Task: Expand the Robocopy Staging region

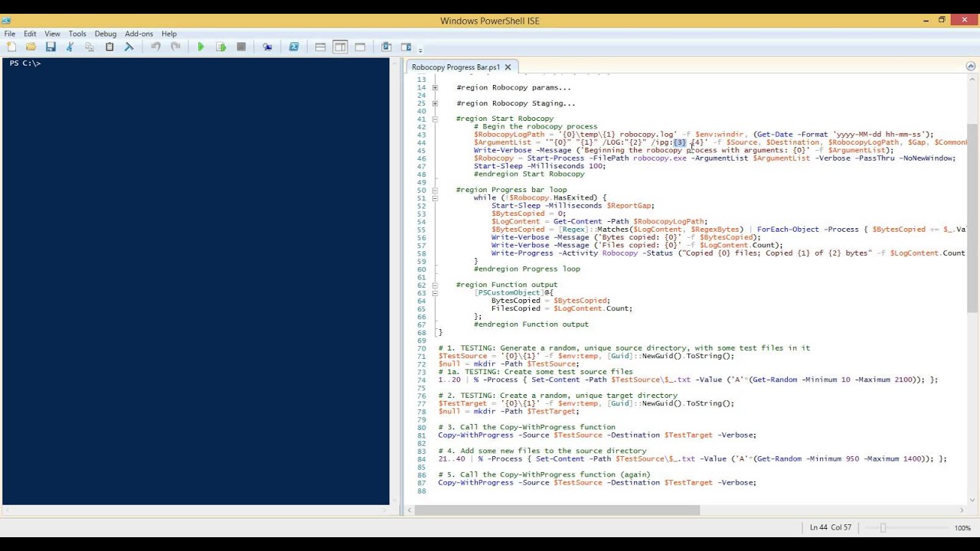Action: pos(435,103)
